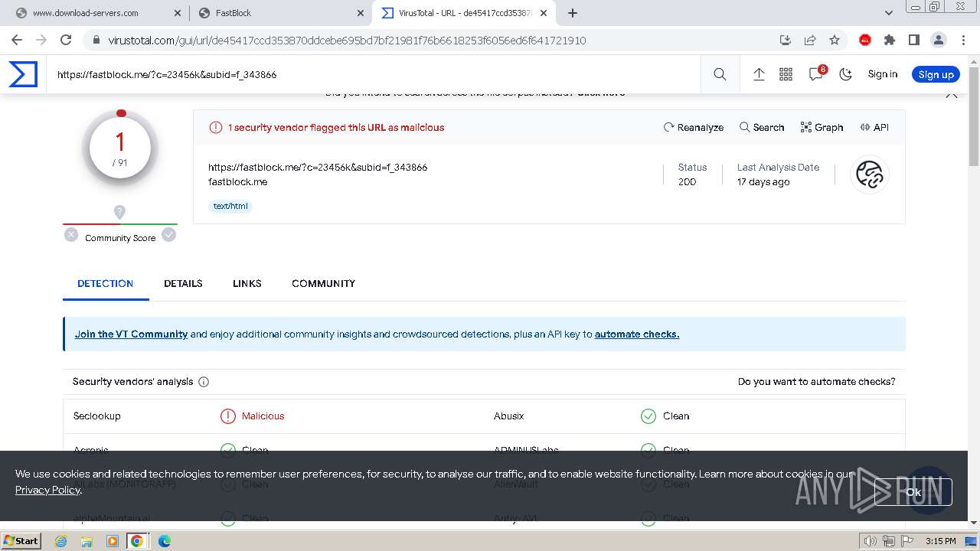Open Microsoft Edge from taskbar
The image size is (980, 551).
164,541
